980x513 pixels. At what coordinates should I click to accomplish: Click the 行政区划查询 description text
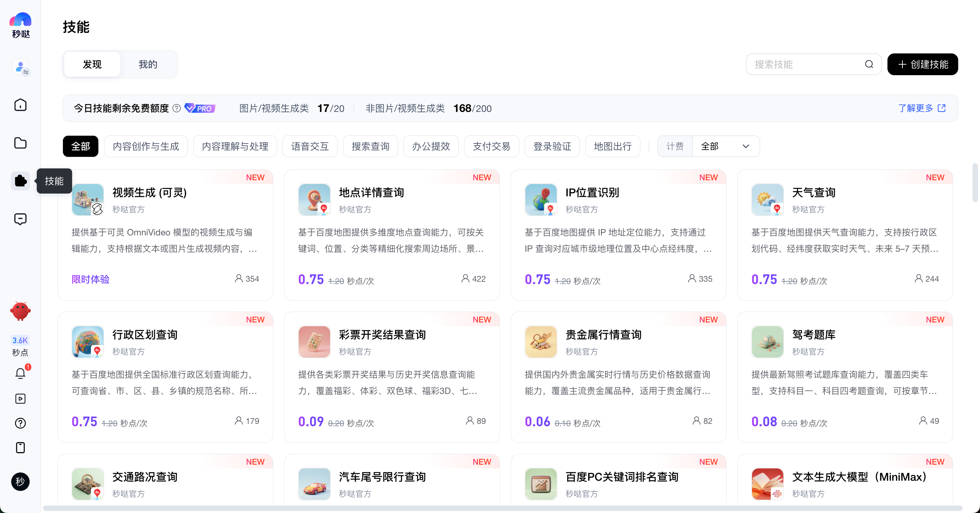pos(165,383)
